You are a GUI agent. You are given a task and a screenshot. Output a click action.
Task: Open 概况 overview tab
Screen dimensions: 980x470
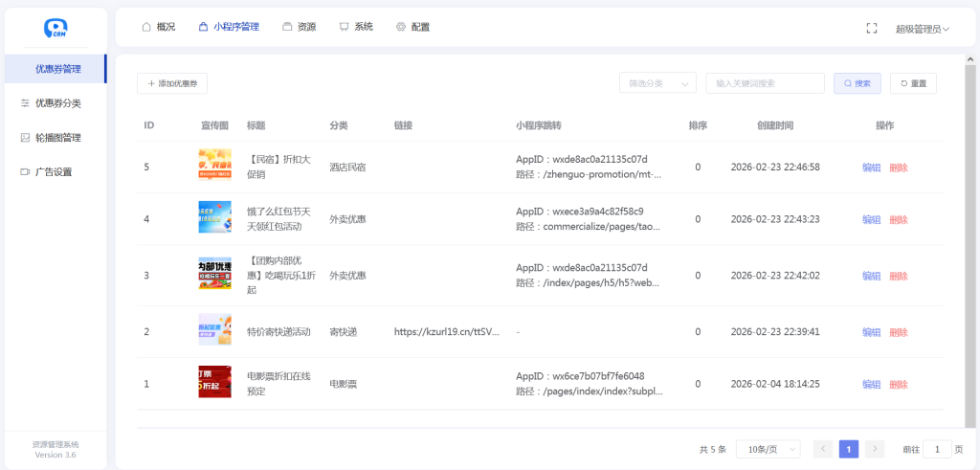click(159, 27)
